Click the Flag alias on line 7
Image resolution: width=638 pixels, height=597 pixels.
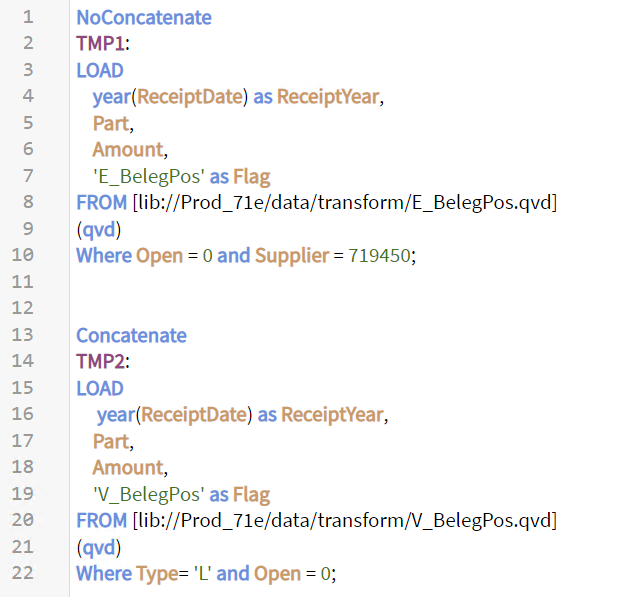[251, 177]
